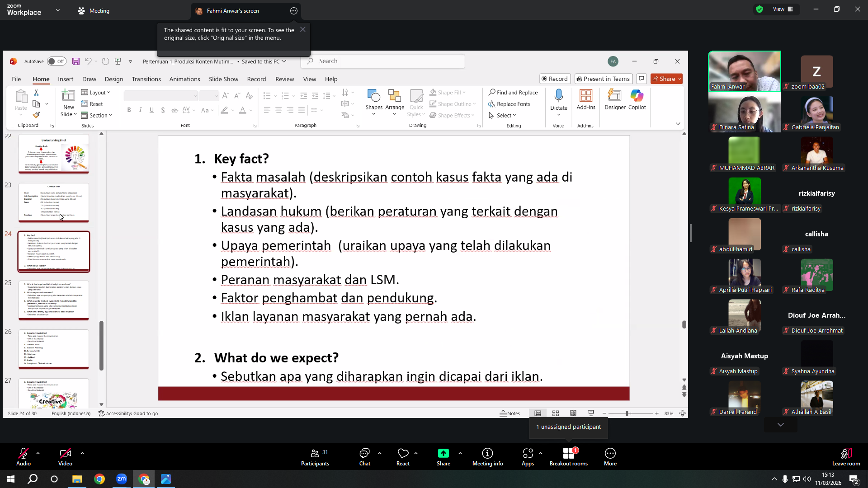Viewport: 868px width, 488px height.
Task: Click Present in Teams button
Action: [x=603, y=79]
